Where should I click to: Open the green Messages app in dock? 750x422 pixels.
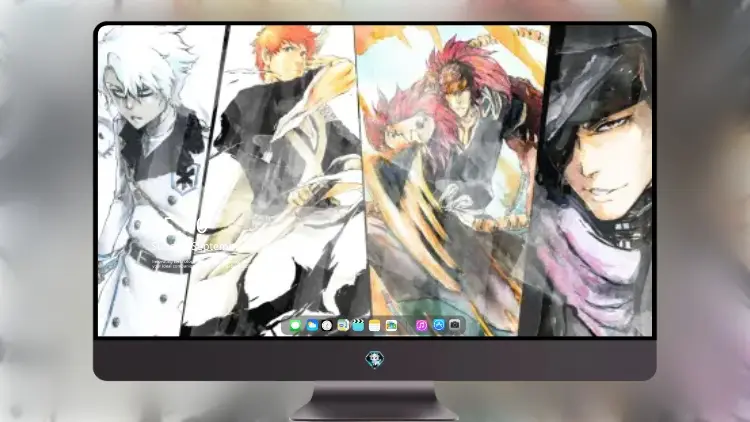296,326
